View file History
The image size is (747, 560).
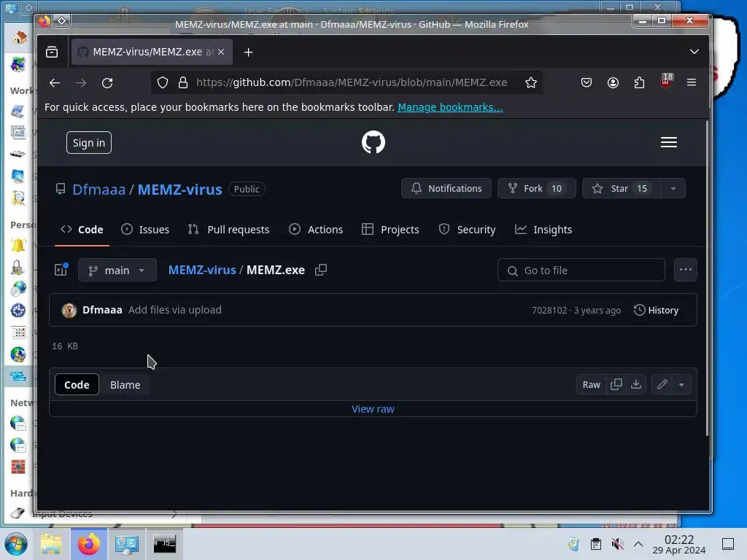pos(656,311)
